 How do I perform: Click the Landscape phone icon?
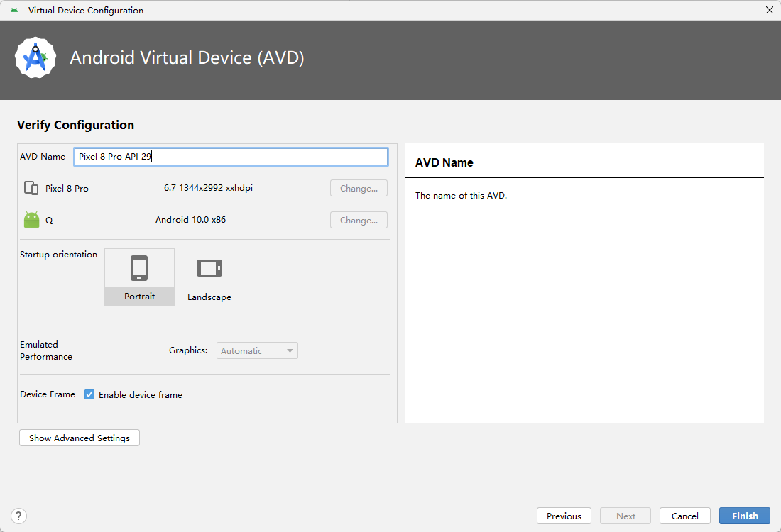tap(209, 267)
